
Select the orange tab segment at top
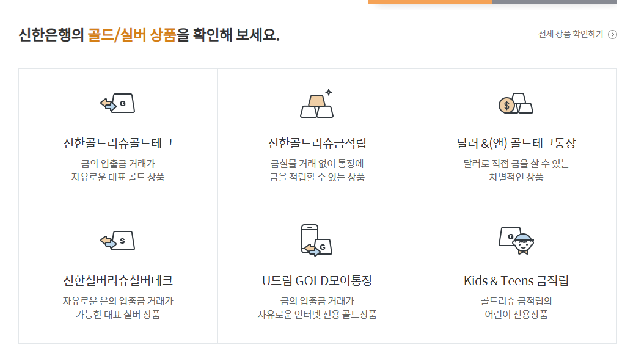(430, 2)
